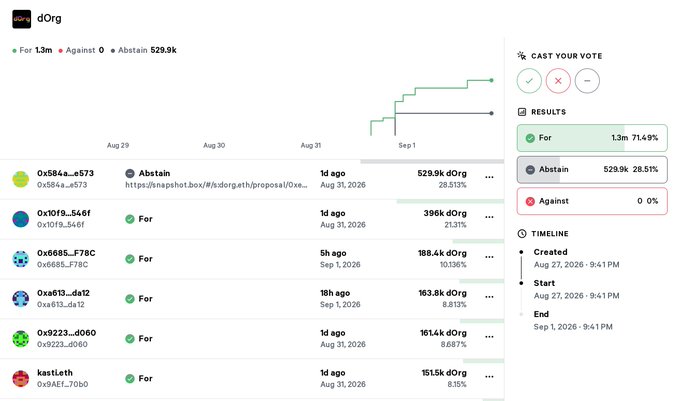Click the green For line endpoint on chart
This screenshot has height=401, width=680.
coord(491,80)
